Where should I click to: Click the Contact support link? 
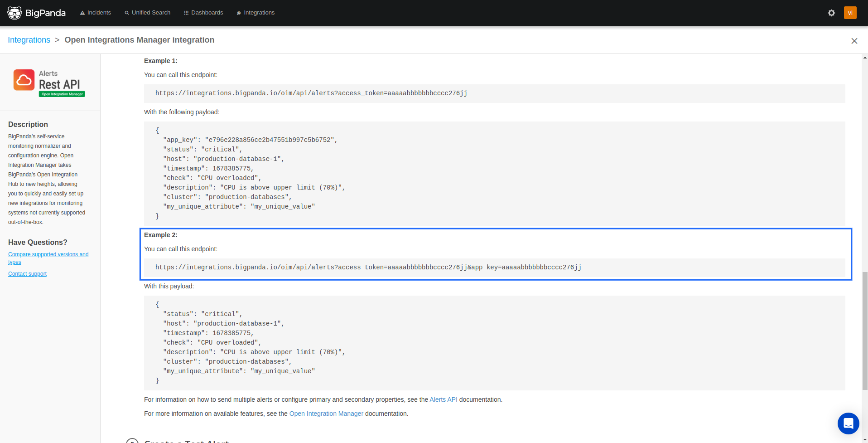[27, 274]
